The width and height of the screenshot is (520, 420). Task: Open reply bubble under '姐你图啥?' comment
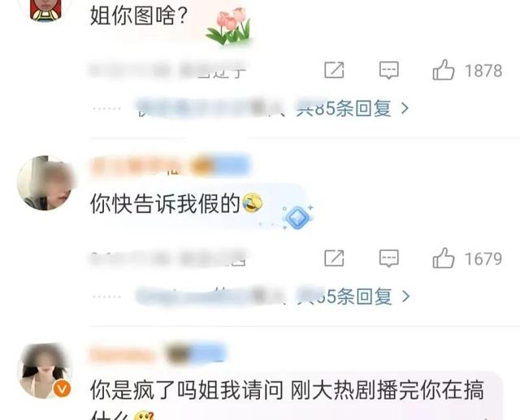pyautogui.click(x=388, y=70)
